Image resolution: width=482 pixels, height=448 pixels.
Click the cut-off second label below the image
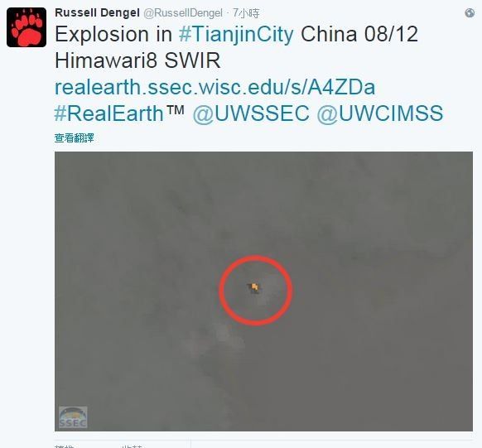(132, 446)
